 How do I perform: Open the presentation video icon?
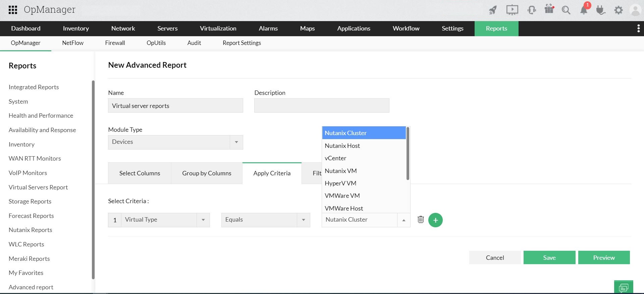tap(512, 10)
